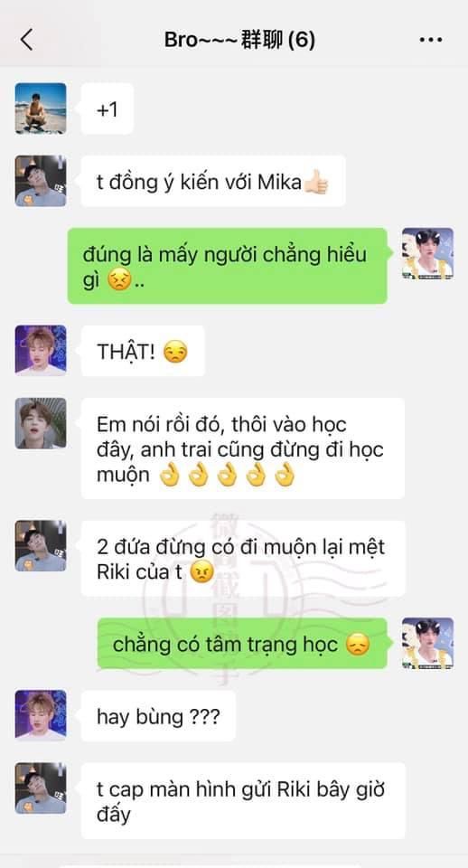This screenshot has width=468, height=868.
Task: Tap own avatar next to 'đúng là mấy người' message
Action: coord(427,253)
